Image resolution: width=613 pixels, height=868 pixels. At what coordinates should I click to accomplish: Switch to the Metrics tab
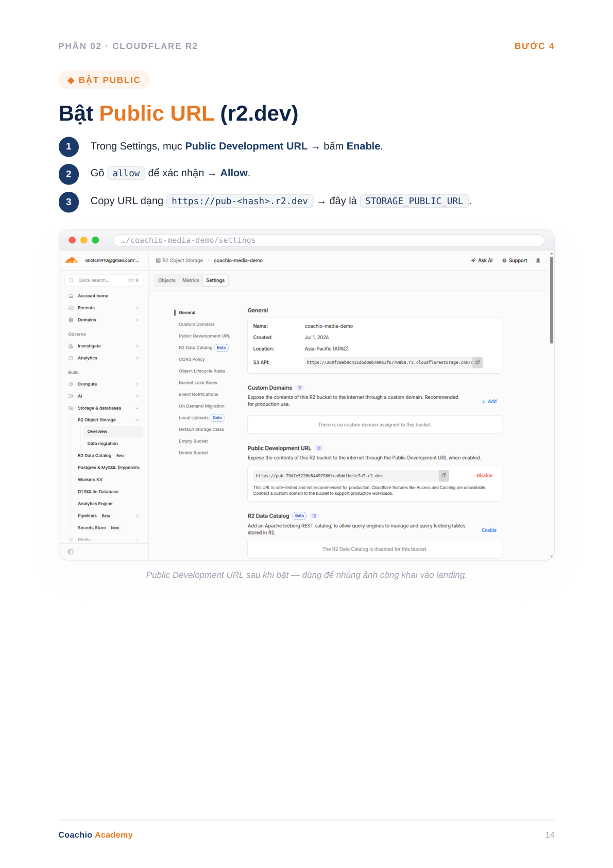191,280
